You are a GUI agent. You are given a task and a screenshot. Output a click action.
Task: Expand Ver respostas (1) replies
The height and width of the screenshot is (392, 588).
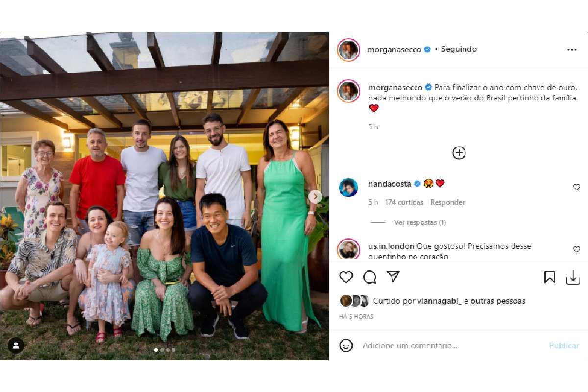tap(420, 222)
